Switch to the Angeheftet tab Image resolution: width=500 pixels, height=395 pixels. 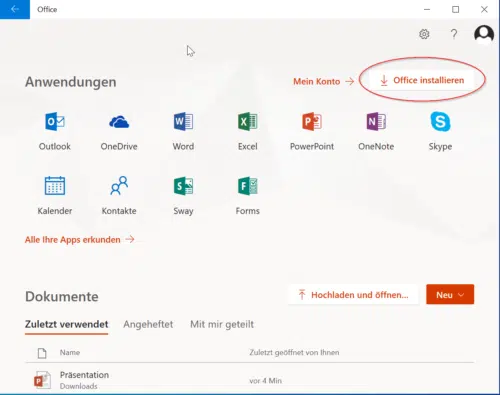pos(148,324)
